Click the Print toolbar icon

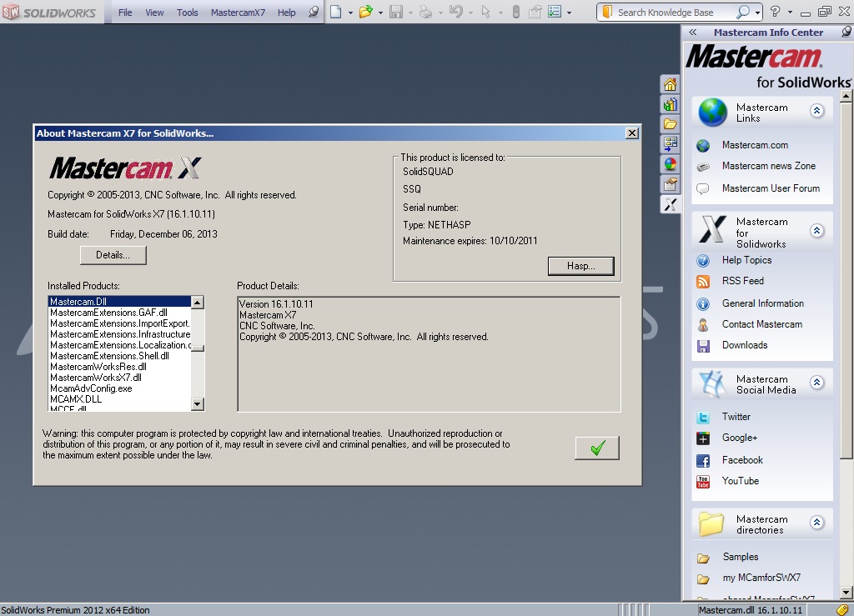[426, 12]
